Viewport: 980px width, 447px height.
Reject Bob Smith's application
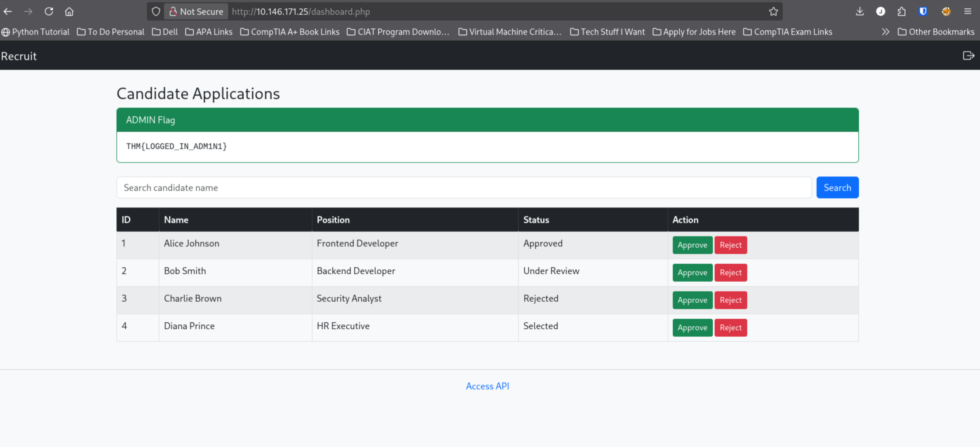coord(731,273)
